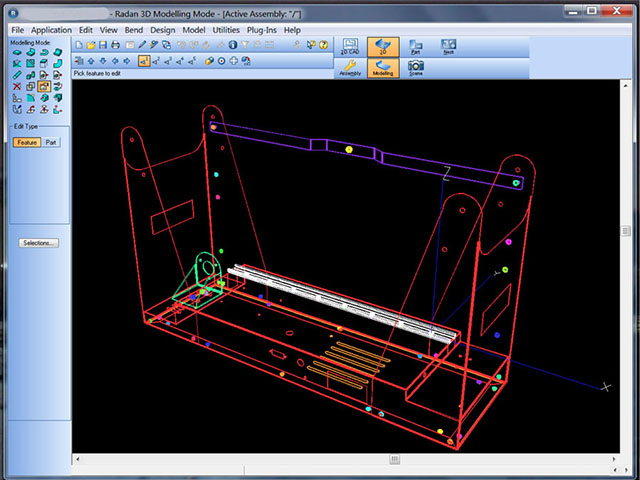Open the Design menu
This screenshot has height=480, width=640.
pos(162,30)
